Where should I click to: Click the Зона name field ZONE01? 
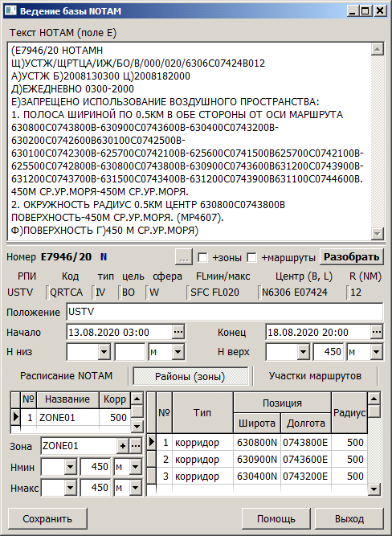tap(80, 446)
